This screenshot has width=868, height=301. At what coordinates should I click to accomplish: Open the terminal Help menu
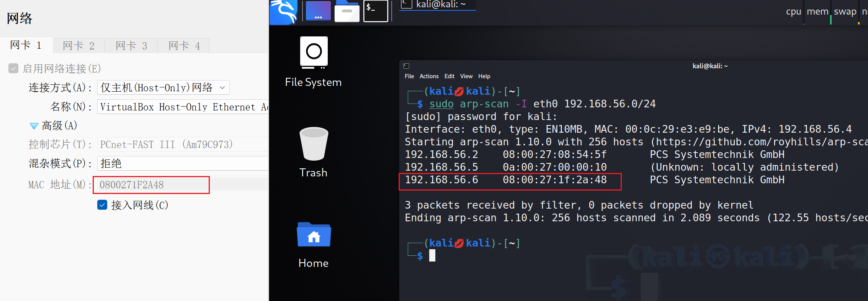click(x=484, y=76)
